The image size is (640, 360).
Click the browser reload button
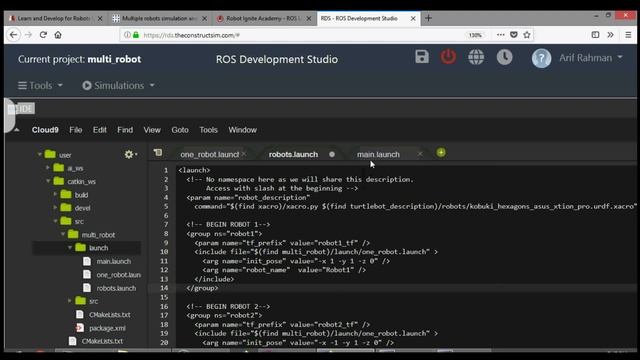[43, 35]
